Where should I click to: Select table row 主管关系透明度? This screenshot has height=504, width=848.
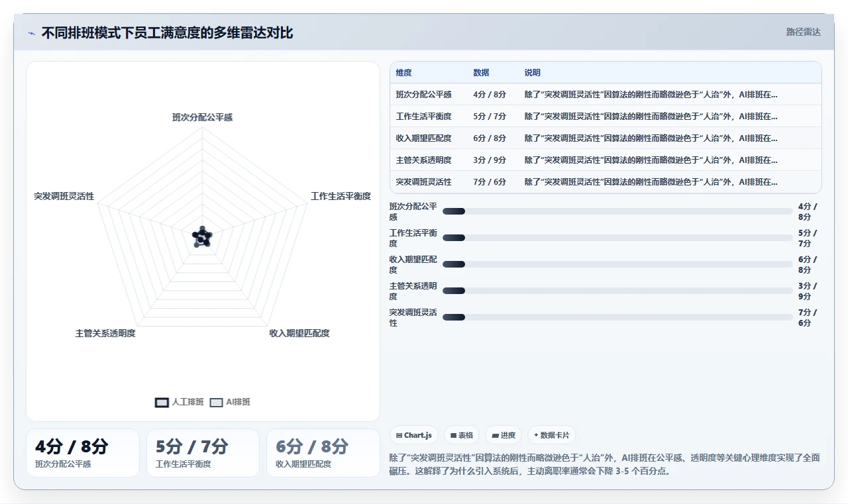pos(606,160)
